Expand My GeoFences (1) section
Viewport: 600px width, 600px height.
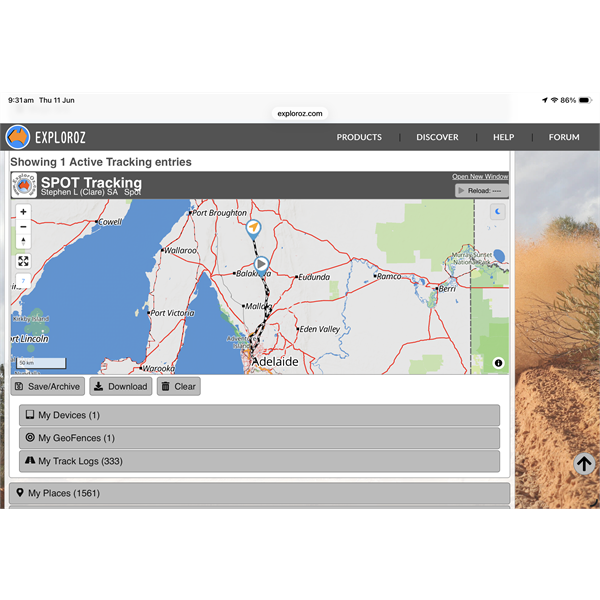click(x=259, y=438)
